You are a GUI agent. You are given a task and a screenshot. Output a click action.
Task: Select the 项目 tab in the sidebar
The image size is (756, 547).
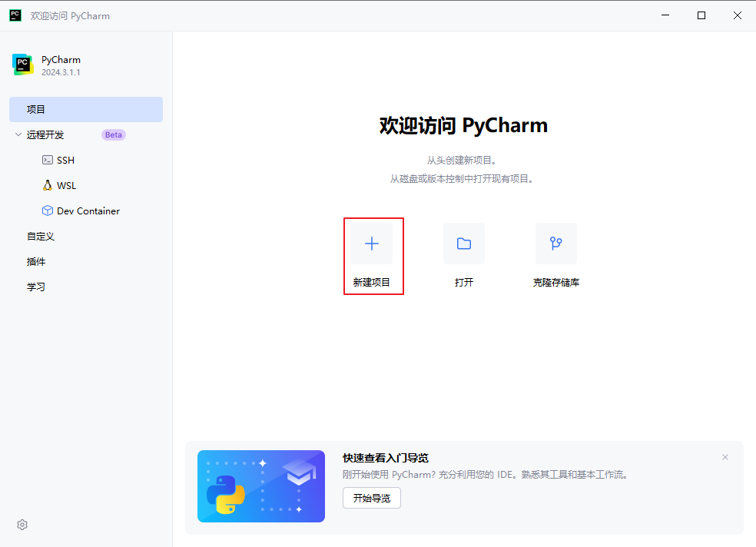pyautogui.click(x=86, y=109)
